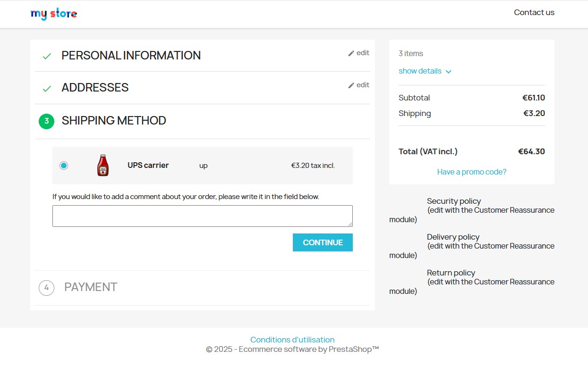Open Conditions d'utilisation footer link

[292, 340]
